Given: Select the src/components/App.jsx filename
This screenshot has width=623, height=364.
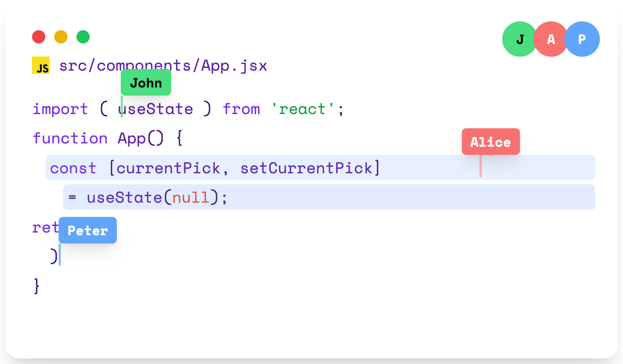Looking at the screenshot, I should tap(163, 65).
